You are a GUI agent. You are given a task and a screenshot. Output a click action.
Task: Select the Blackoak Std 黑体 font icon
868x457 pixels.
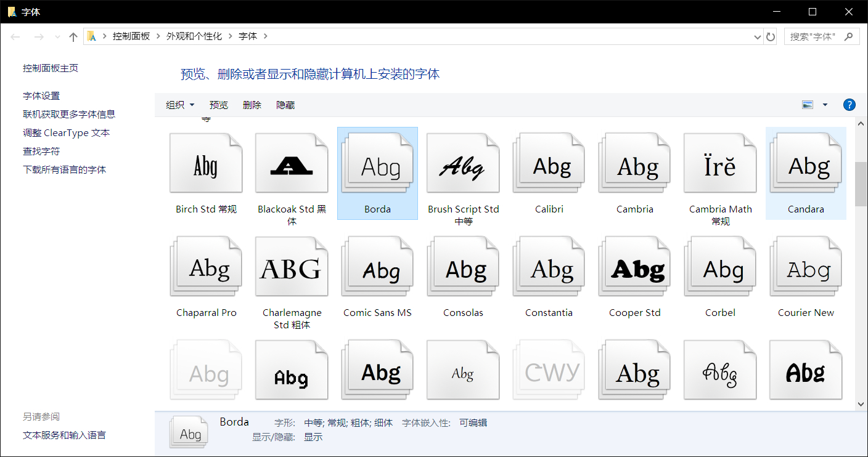292,164
